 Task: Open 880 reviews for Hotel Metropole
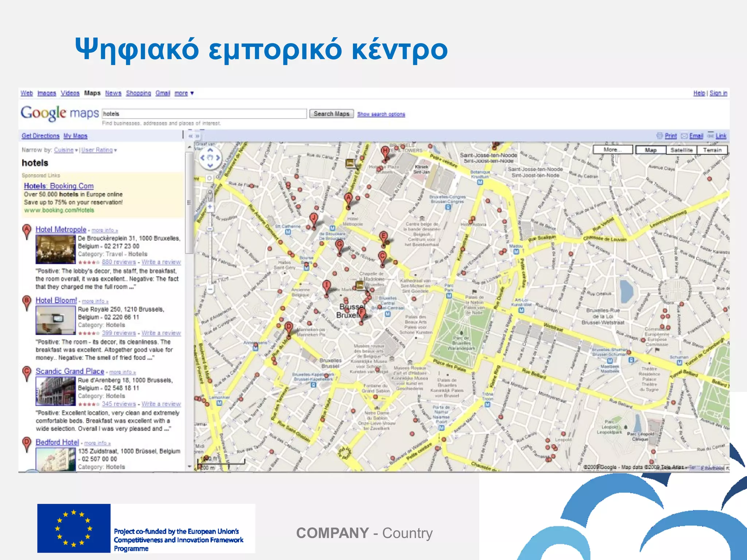point(119,262)
